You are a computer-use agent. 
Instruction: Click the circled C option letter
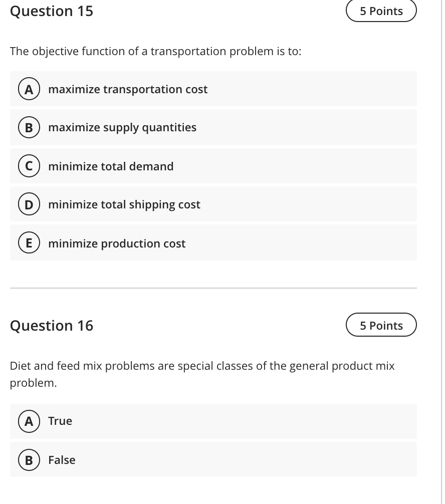(x=29, y=166)
